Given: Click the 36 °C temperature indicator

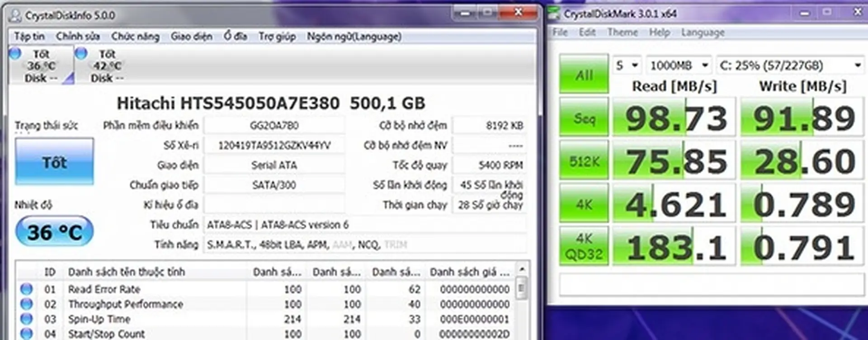Looking at the screenshot, I should (54, 232).
